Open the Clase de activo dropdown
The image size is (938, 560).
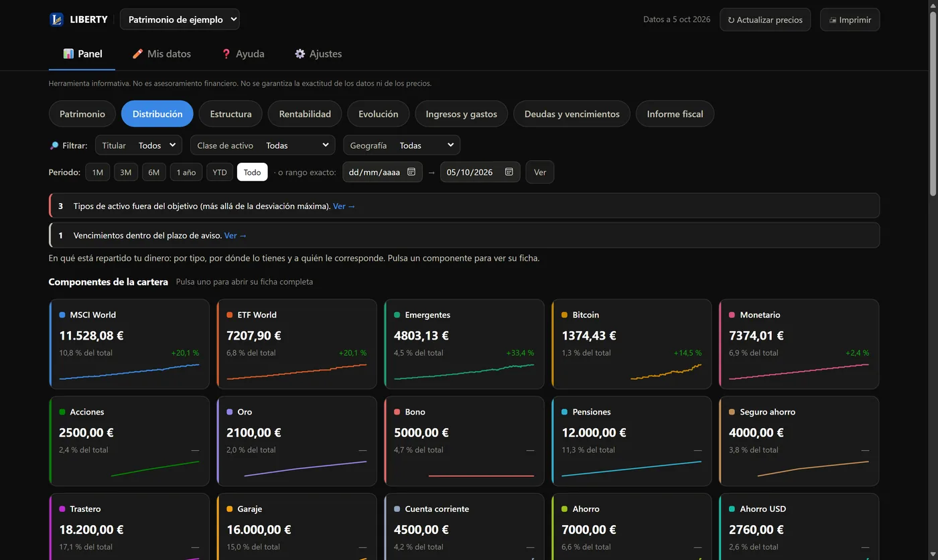(263, 145)
